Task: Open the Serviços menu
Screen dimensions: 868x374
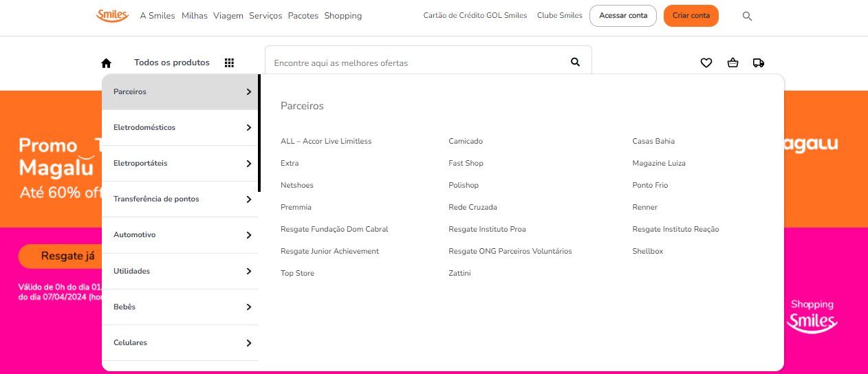Action: [265, 15]
